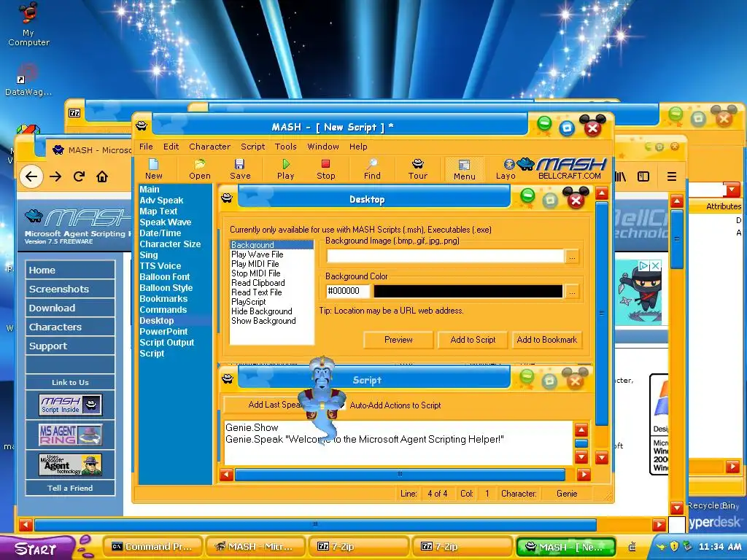Choose Read Clipboard in the action list
The height and width of the screenshot is (560, 747).
pos(258,284)
